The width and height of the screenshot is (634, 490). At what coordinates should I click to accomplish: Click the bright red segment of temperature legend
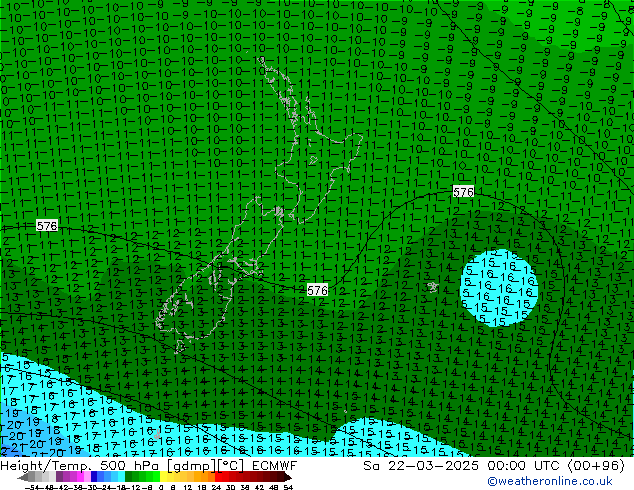218,476
